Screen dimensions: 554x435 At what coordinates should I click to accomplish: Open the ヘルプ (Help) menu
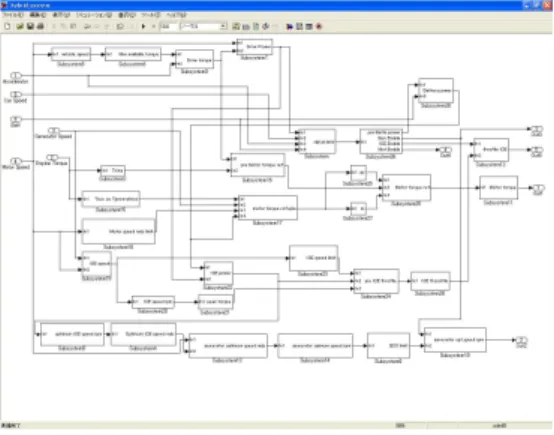pos(176,15)
